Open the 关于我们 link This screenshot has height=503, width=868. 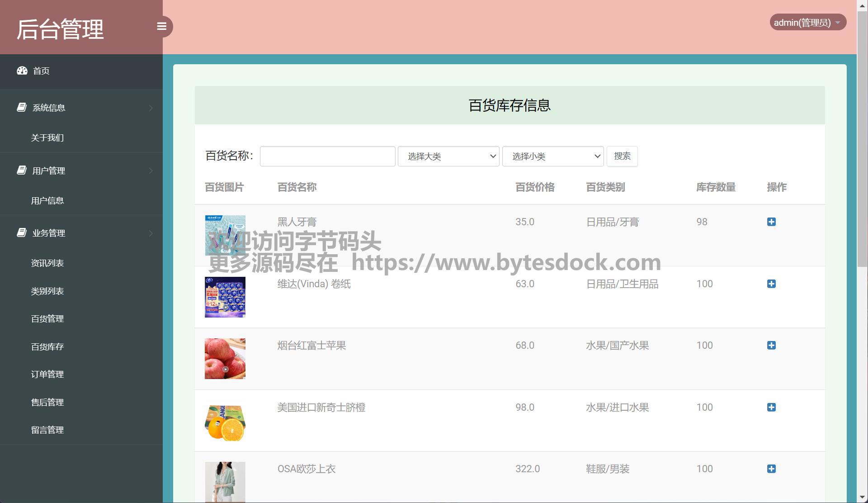point(47,138)
